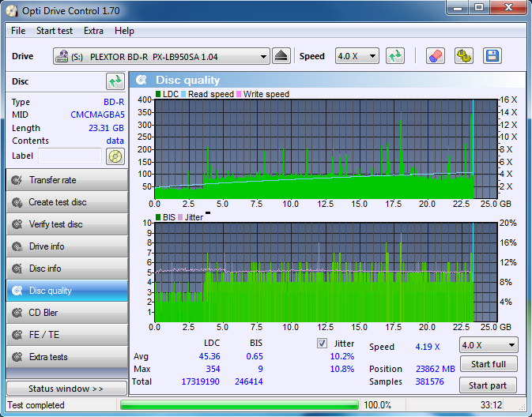Click the Disc info sidebar icon
This screenshot has width=532, height=417.
[17, 269]
